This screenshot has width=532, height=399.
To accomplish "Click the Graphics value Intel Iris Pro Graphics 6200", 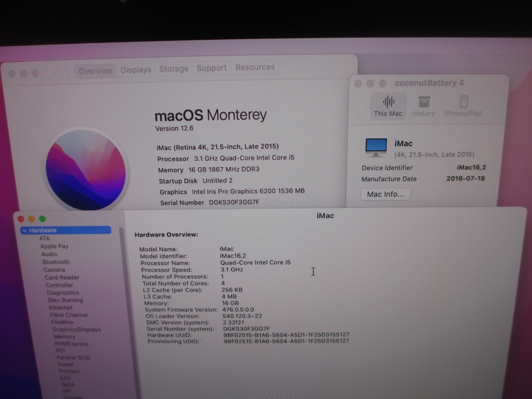I will [248, 191].
